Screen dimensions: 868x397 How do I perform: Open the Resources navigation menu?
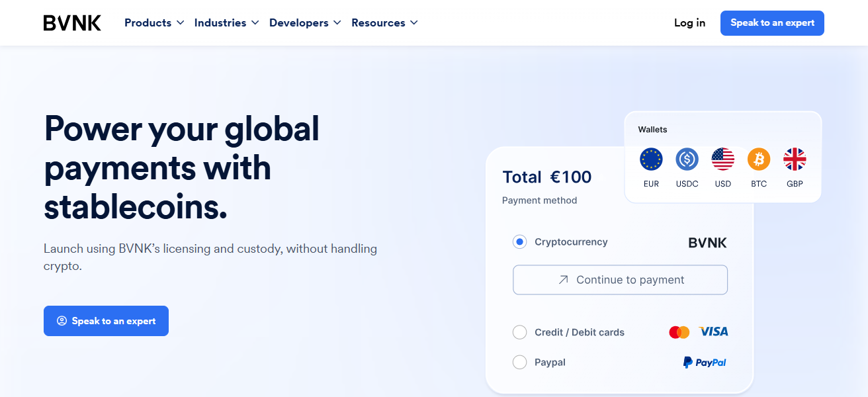pyautogui.click(x=384, y=23)
